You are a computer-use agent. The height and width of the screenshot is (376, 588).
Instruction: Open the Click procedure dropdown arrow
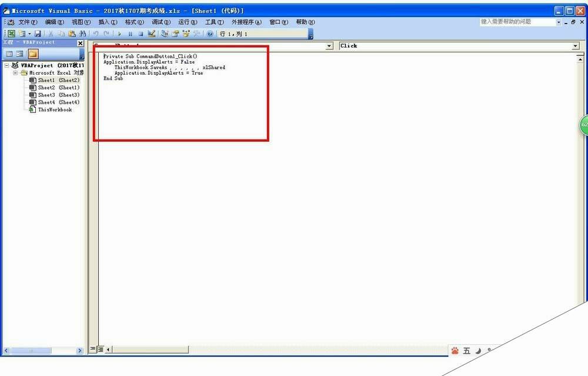575,46
